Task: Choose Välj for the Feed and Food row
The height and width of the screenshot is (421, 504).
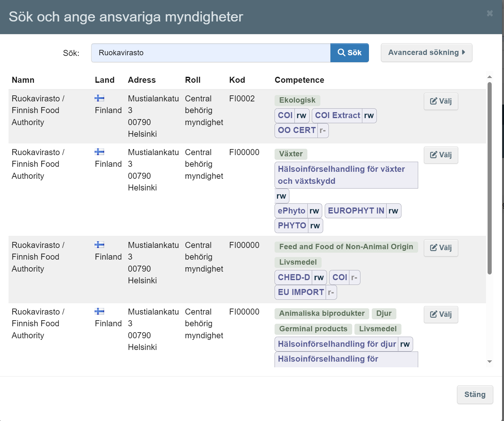Action: [441, 248]
